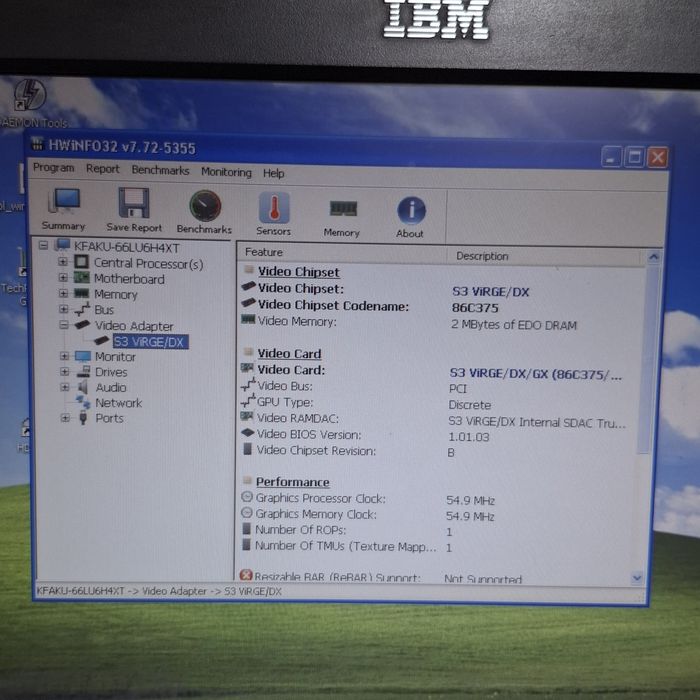Click the status bar path text
Screen dimensions: 700x700
coord(159,591)
